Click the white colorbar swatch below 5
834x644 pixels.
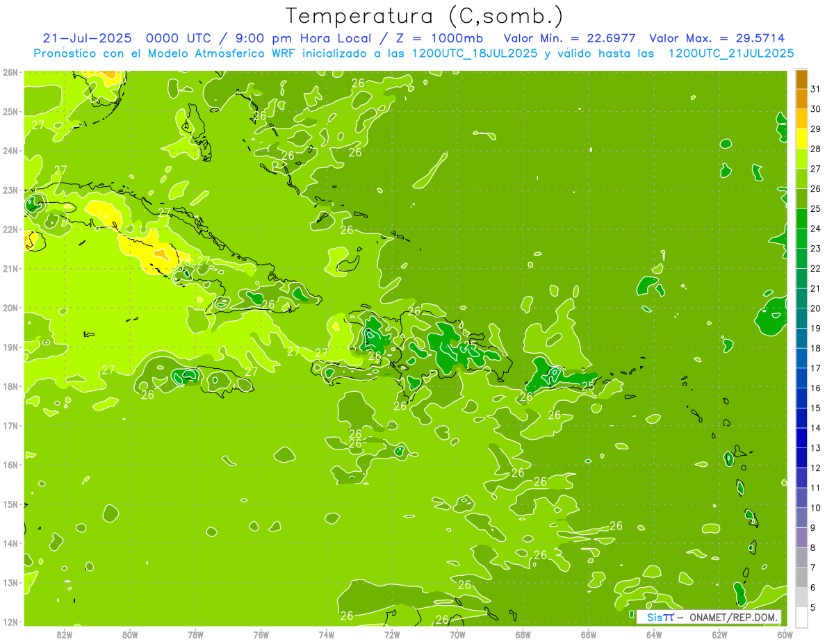(x=801, y=616)
